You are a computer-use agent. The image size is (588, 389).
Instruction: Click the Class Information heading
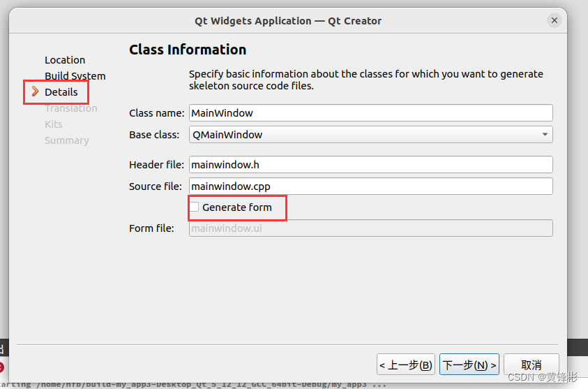pos(188,50)
